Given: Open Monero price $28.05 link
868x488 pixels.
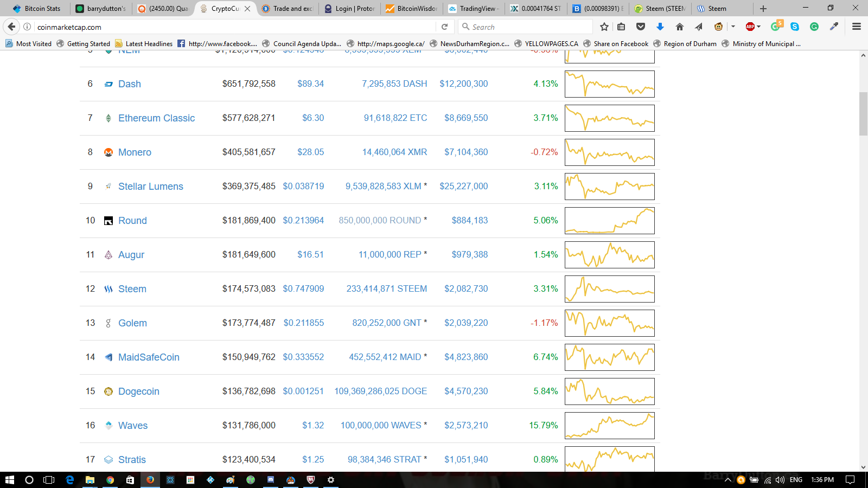Looking at the screenshot, I should tap(310, 152).
